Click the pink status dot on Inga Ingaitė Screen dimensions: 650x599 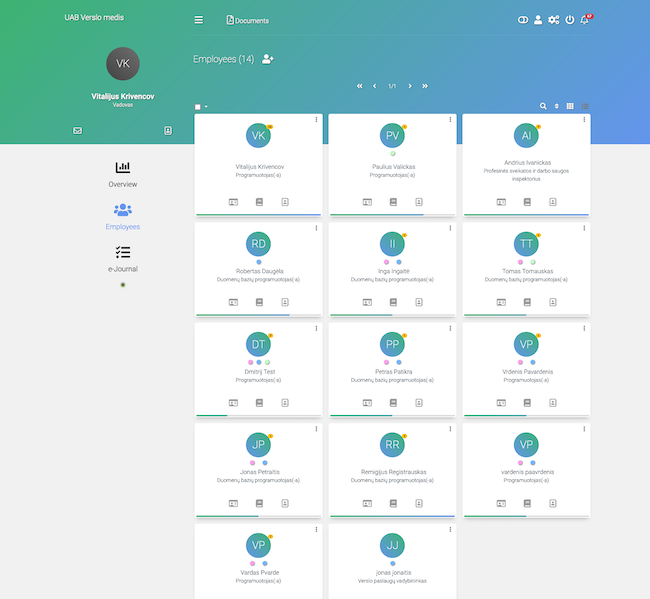[386, 262]
